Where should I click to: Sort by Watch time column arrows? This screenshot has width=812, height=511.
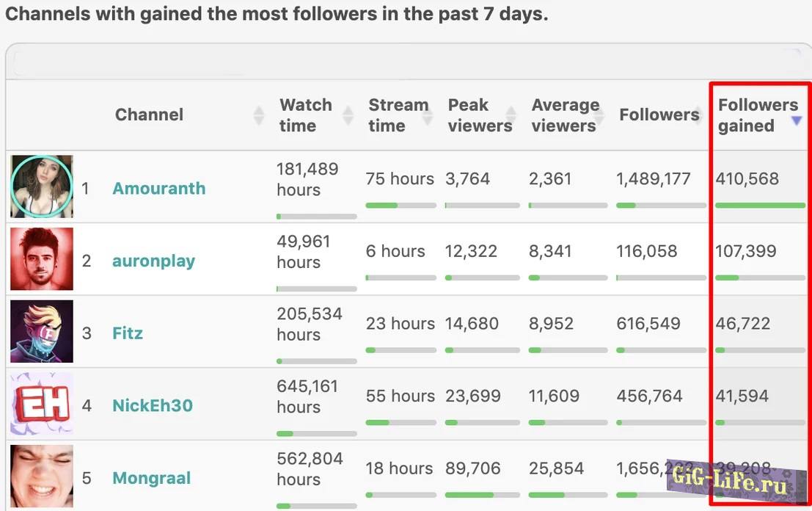pos(348,115)
